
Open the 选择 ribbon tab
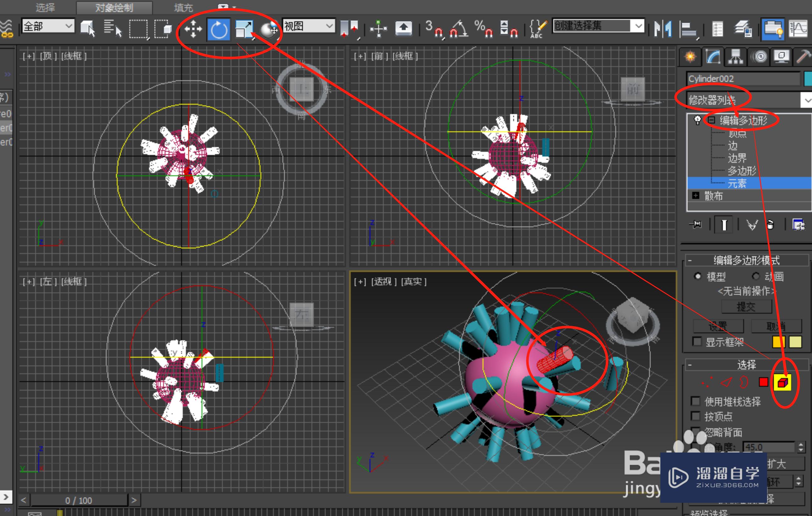point(45,8)
